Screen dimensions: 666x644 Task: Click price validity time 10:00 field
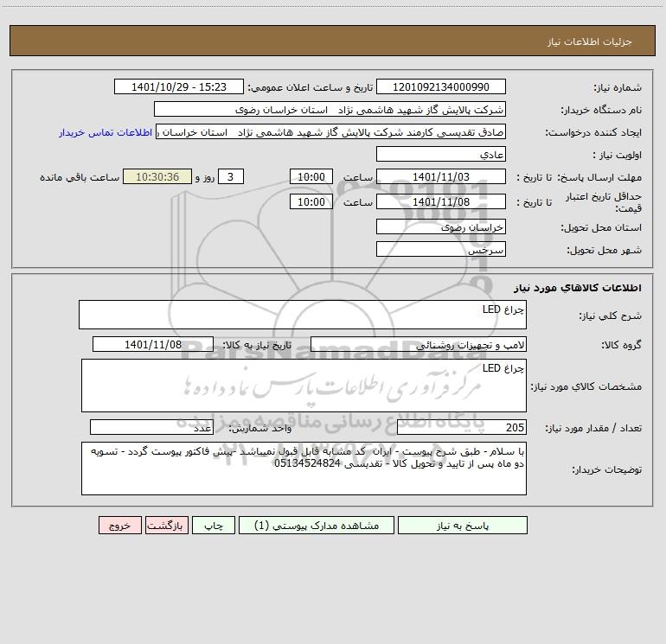coord(311,201)
